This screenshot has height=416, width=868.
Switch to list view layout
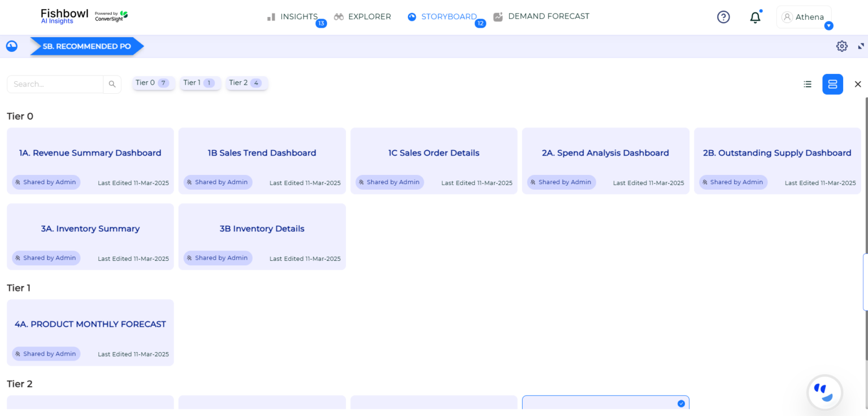(808, 84)
